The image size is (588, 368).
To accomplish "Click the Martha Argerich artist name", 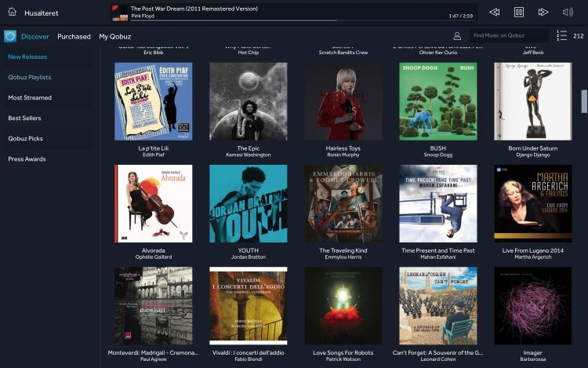I will point(533,257).
